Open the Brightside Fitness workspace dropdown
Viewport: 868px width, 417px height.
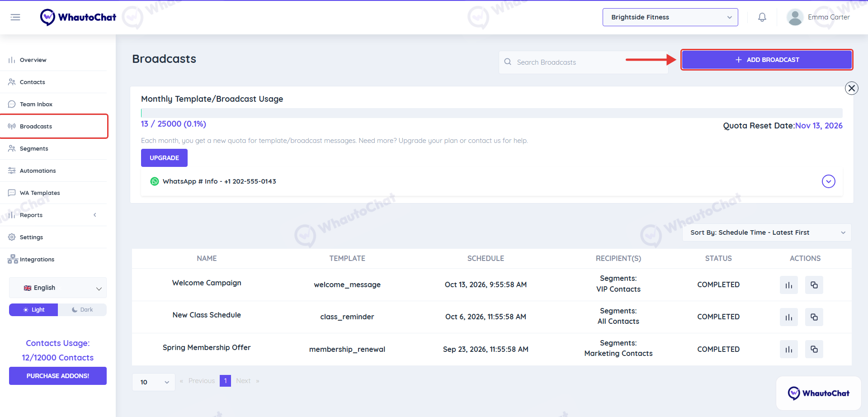[x=670, y=17]
